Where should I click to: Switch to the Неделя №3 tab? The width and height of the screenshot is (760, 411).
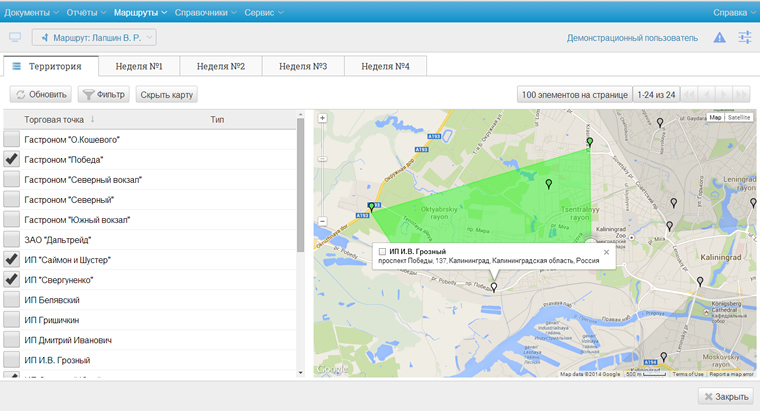point(303,66)
